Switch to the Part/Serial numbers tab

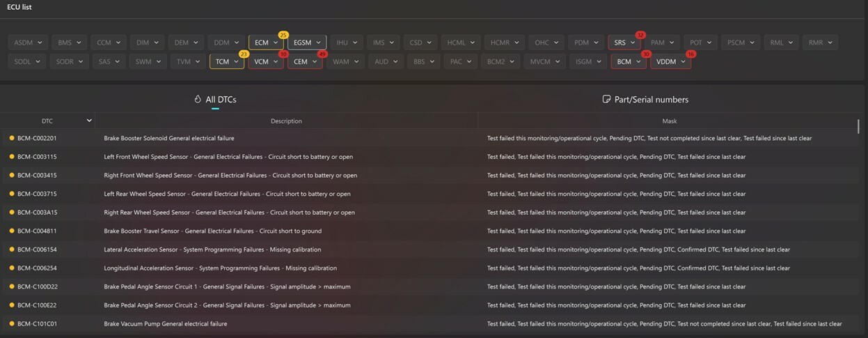[x=645, y=100]
